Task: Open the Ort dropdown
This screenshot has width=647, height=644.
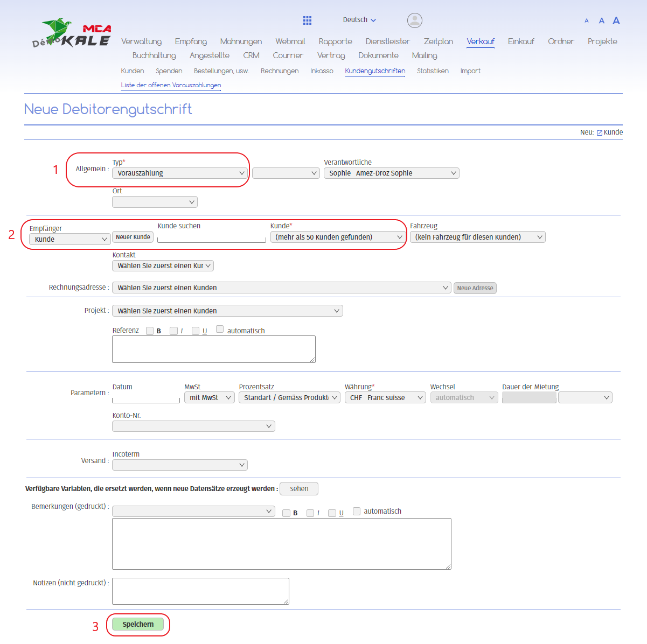Action: click(x=155, y=202)
